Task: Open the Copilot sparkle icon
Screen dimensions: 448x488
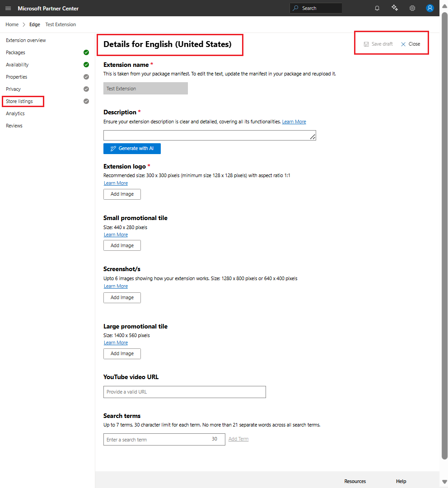Action: (x=395, y=8)
